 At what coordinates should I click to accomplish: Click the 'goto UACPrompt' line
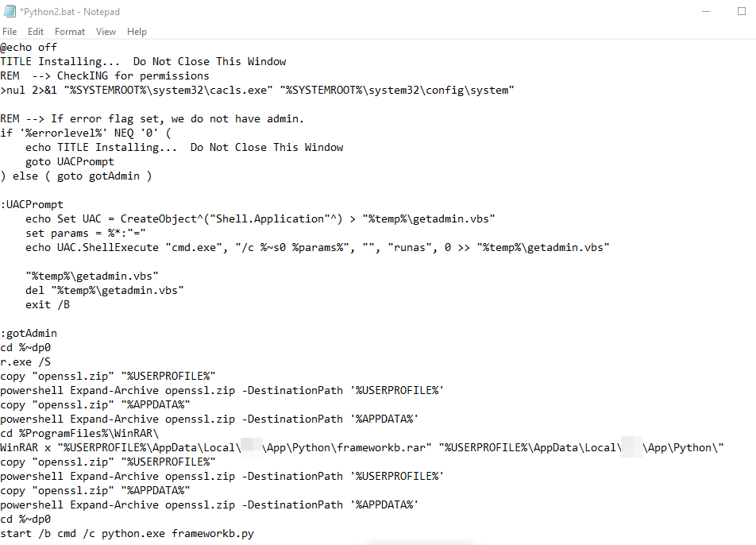(70, 162)
